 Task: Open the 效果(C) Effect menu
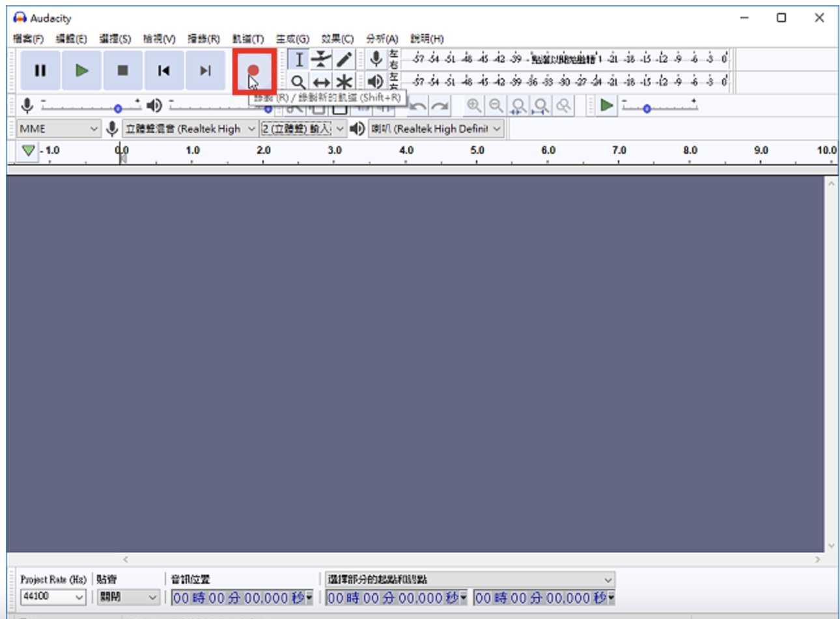pyautogui.click(x=337, y=39)
